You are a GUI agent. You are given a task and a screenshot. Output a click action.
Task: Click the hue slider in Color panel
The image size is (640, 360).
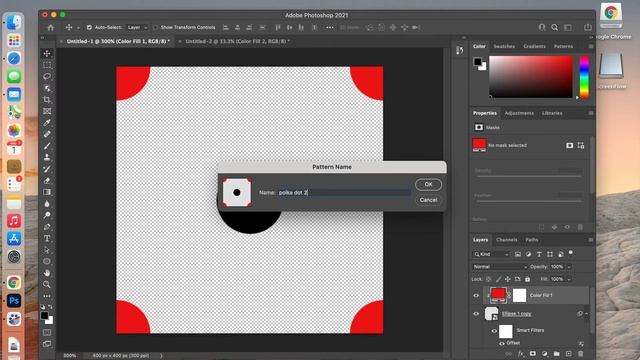tap(584, 77)
